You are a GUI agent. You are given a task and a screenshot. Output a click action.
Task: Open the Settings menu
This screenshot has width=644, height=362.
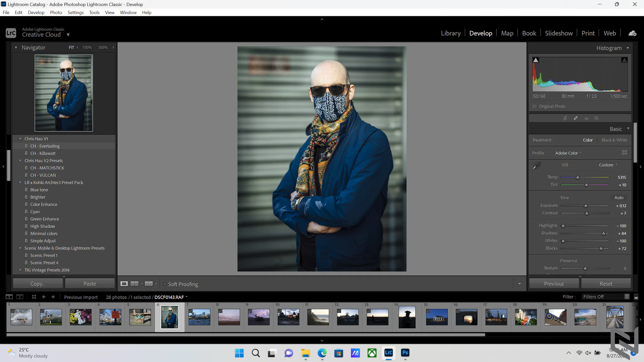pos(75,13)
